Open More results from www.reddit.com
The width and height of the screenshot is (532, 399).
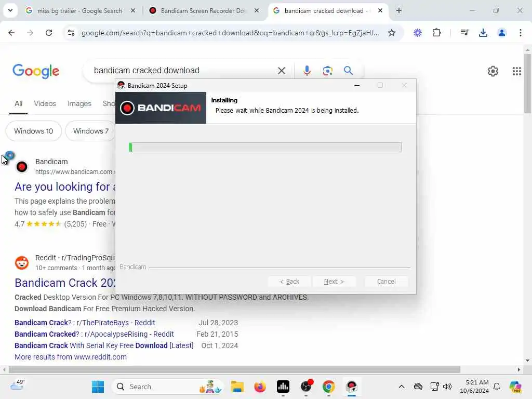point(71,357)
